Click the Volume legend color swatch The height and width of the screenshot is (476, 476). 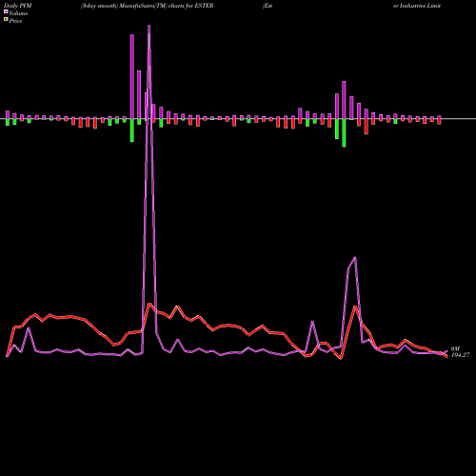point(6,11)
